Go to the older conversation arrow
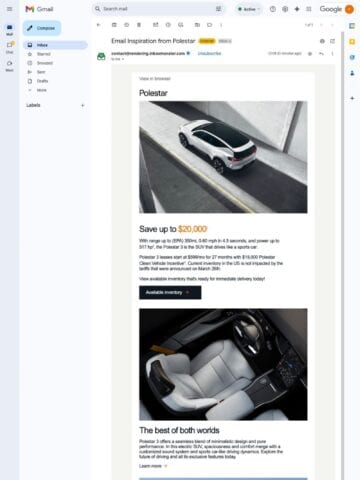Viewport: 360px width, 480px height. click(332, 25)
